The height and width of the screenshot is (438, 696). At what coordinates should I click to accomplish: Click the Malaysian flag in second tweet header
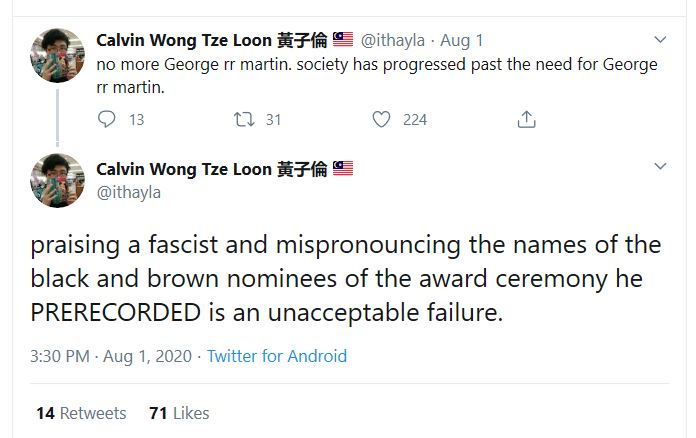[x=343, y=168]
